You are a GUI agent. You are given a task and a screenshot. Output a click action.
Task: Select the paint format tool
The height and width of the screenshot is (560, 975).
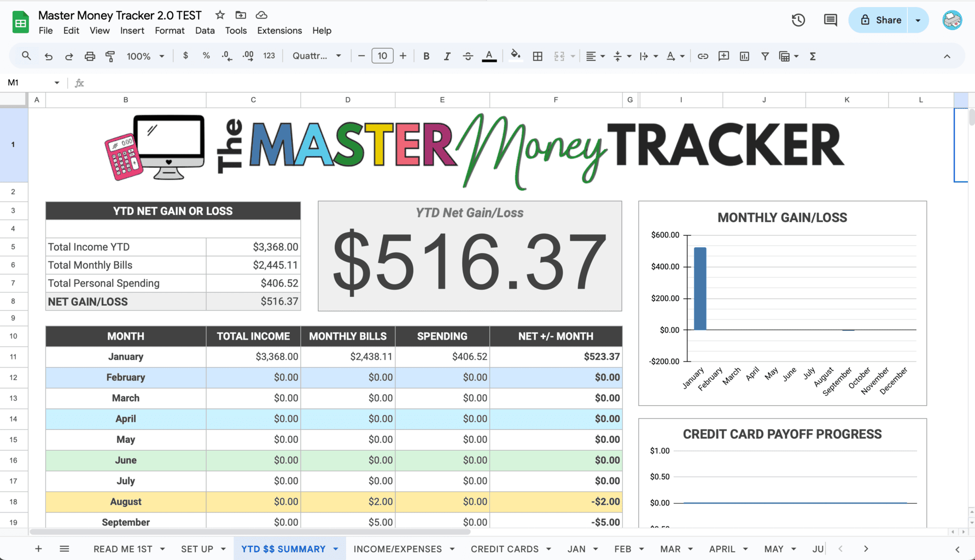[110, 56]
